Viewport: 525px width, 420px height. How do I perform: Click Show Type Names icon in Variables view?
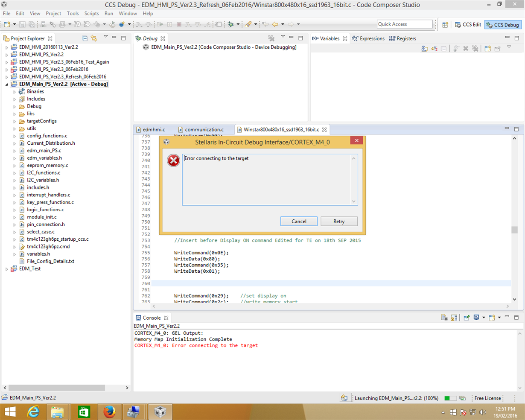pos(424,49)
